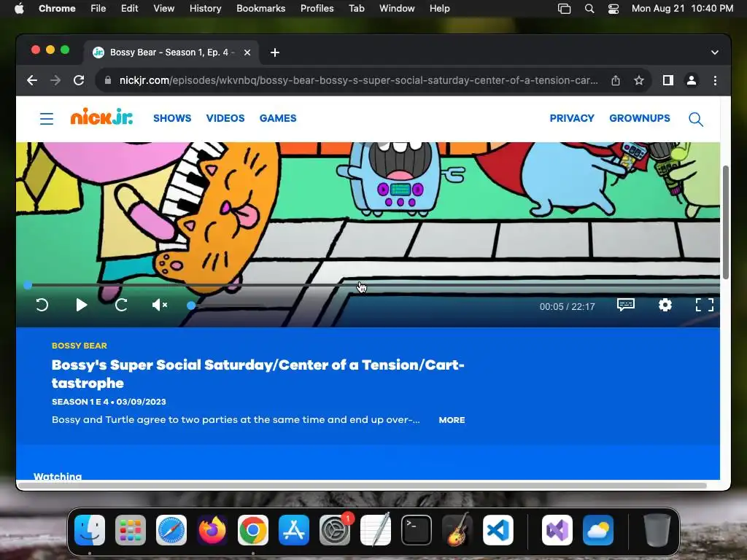Open the PRIVACY link
Screen dimensions: 747x560
(x=572, y=118)
